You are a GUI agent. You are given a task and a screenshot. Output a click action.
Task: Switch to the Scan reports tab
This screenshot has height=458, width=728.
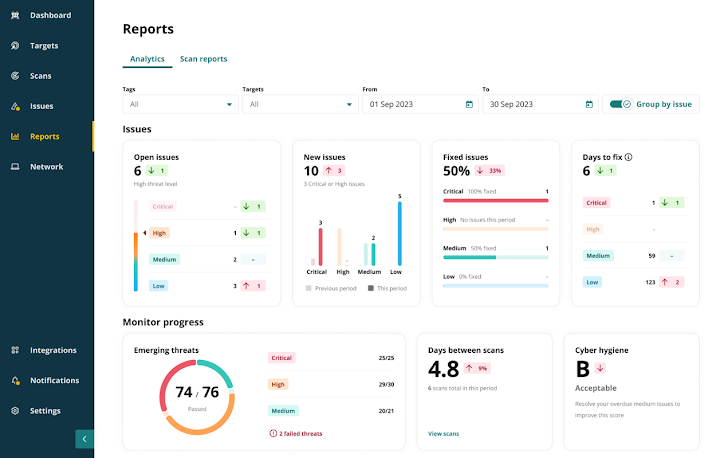(203, 59)
